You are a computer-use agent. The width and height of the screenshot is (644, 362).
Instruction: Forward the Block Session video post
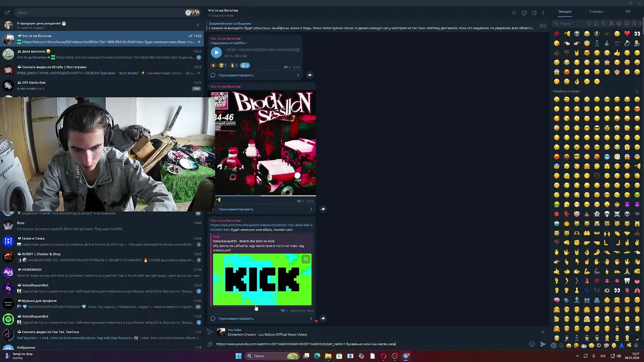(323, 209)
